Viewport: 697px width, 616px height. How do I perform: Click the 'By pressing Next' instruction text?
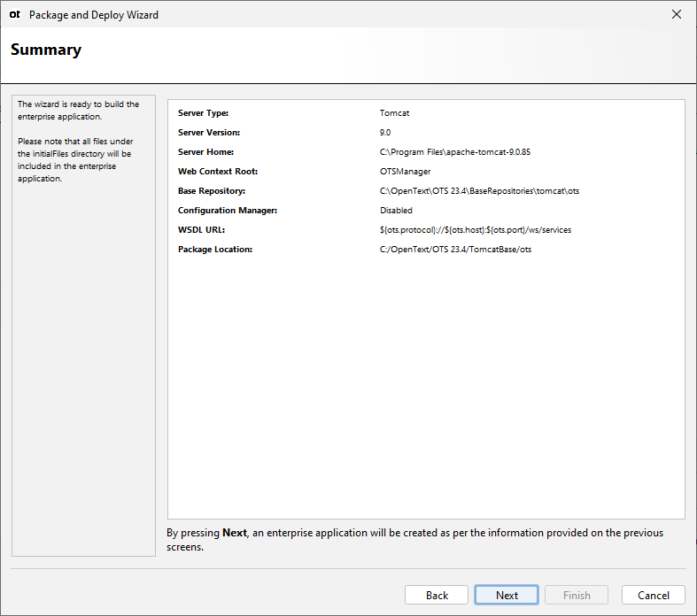tap(414, 539)
